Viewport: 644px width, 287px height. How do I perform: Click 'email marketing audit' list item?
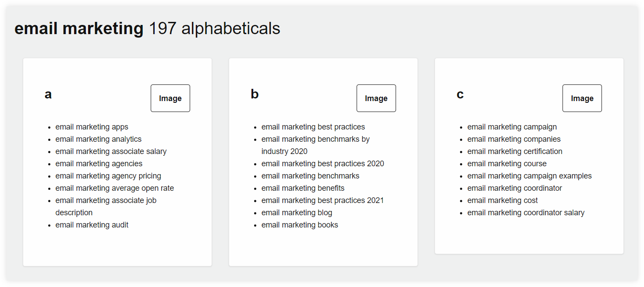tap(92, 225)
